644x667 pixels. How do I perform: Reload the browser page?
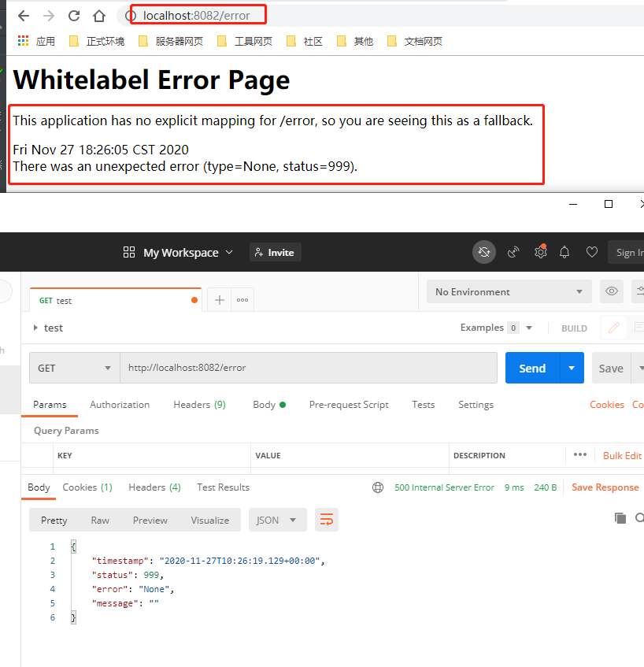pos(74,17)
